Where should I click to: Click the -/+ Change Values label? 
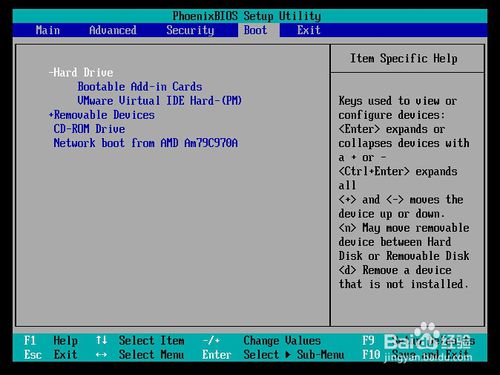[262, 340]
